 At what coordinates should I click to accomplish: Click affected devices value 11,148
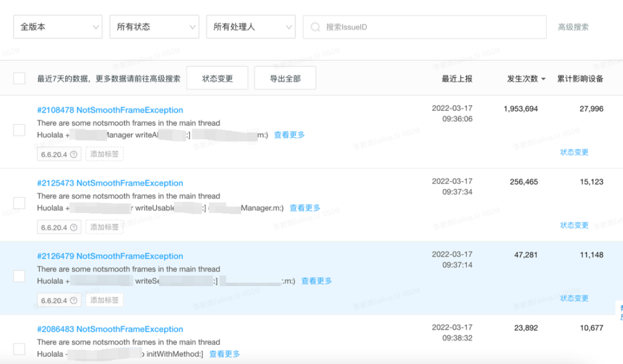coord(591,255)
